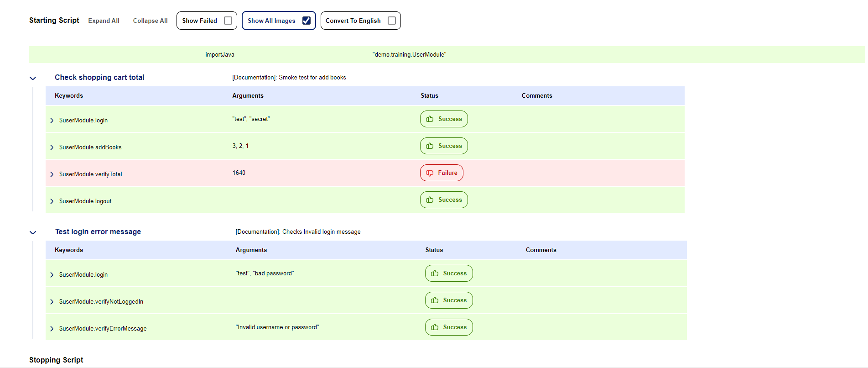The image size is (868, 368).
Task: Collapse the Check shopping cart total section
Action: click(x=33, y=78)
